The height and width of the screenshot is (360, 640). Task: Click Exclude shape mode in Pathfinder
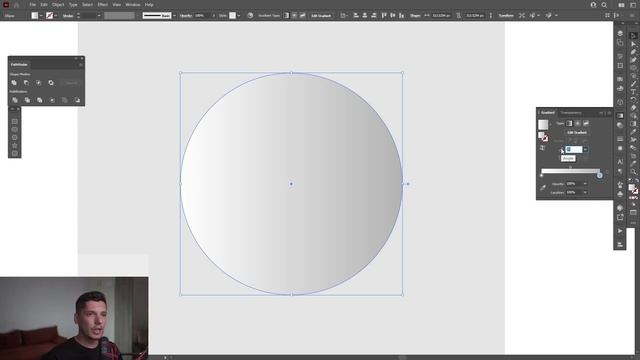point(51,83)
